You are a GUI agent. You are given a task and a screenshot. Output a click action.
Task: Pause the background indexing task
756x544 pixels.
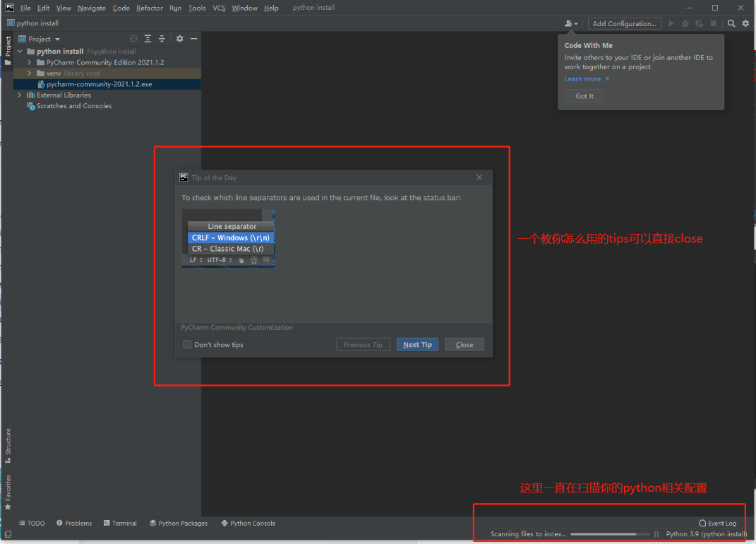[x=656, y=534]
